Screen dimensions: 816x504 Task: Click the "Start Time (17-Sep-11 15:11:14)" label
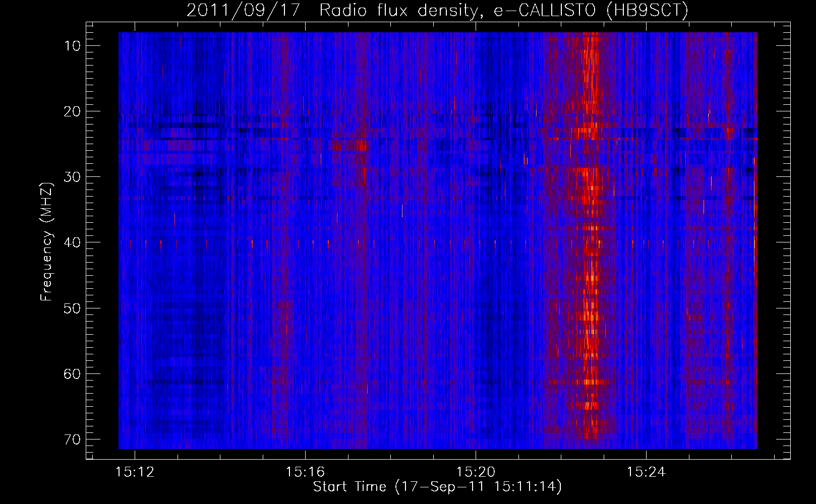point(437,487)
